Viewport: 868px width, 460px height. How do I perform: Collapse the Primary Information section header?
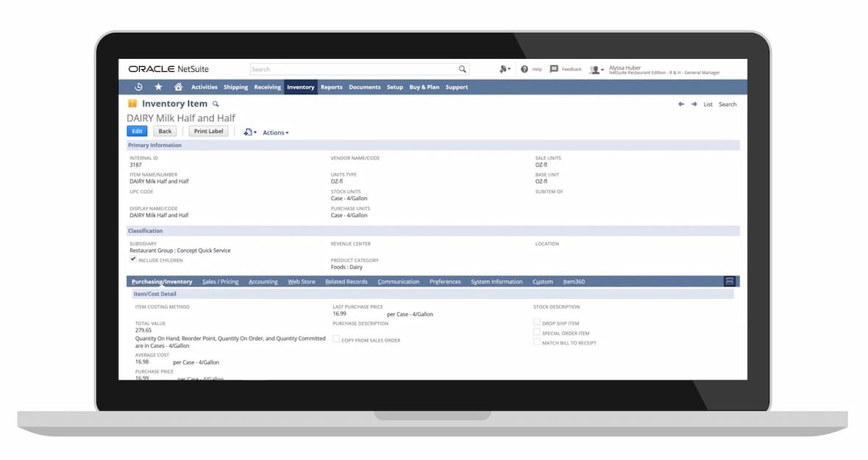(x=433, y=145)
